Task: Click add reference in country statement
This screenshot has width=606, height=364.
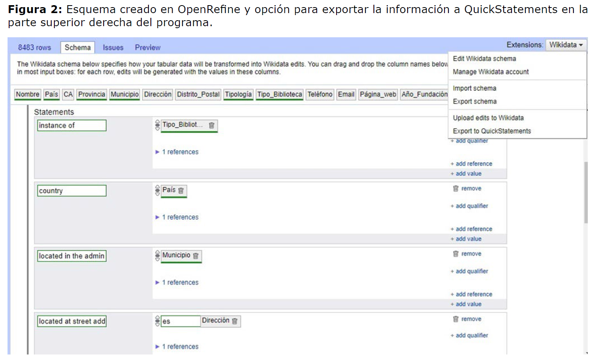Action: pyautogui.click(x=471, y=229)
